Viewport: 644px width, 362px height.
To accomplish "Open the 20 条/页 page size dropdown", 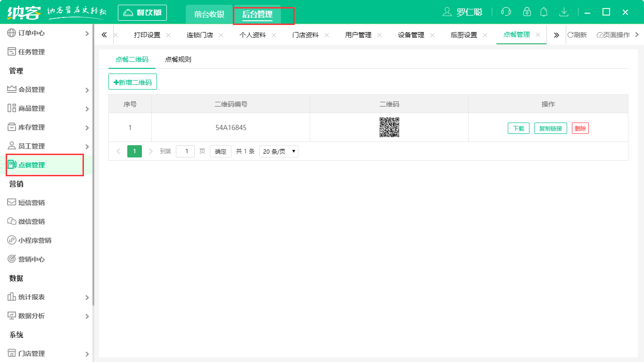I will tap(279, 151).
